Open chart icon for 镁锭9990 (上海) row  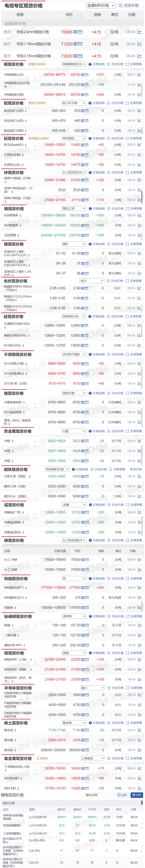(140, 659)
